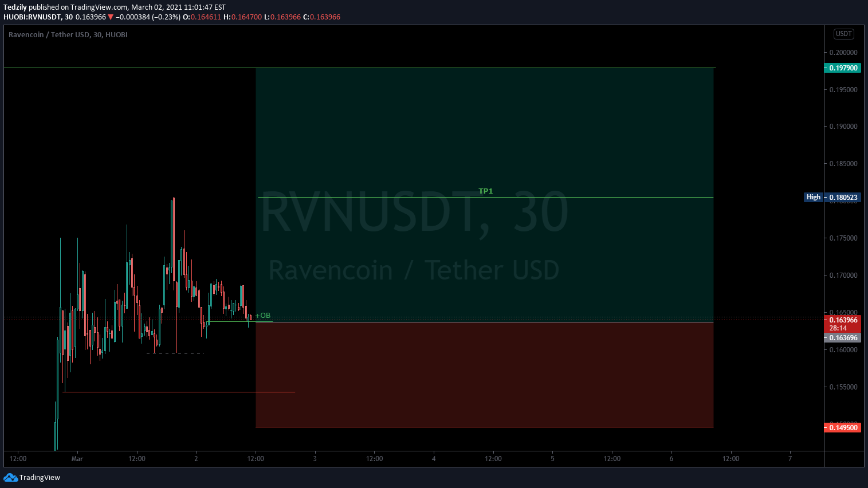Click the TradingView cloud logo icon
Image resolution: width=868 pixels, height=488 pixels.
10,478
